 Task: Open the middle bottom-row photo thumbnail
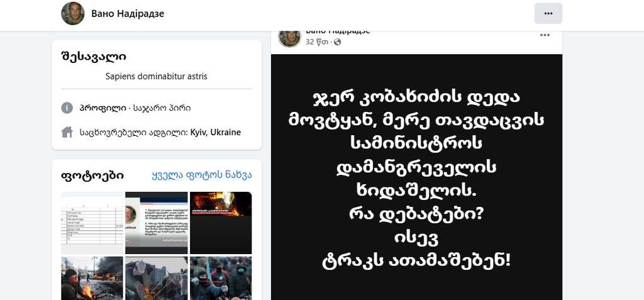(157, 278)
